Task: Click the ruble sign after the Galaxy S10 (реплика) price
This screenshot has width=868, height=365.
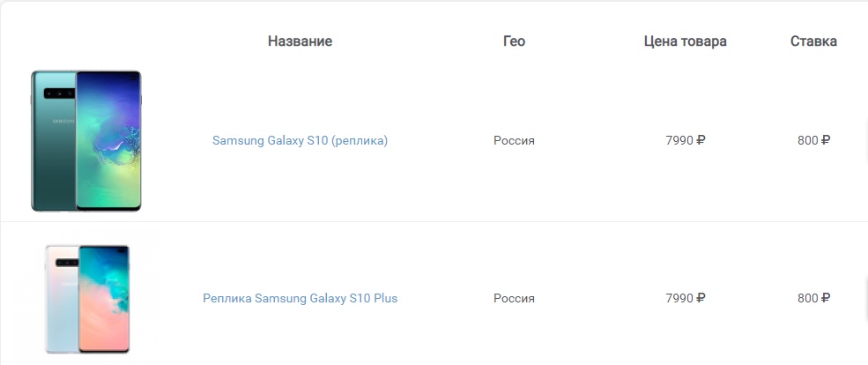Action: pyautogui.click(x=701, y=141)
